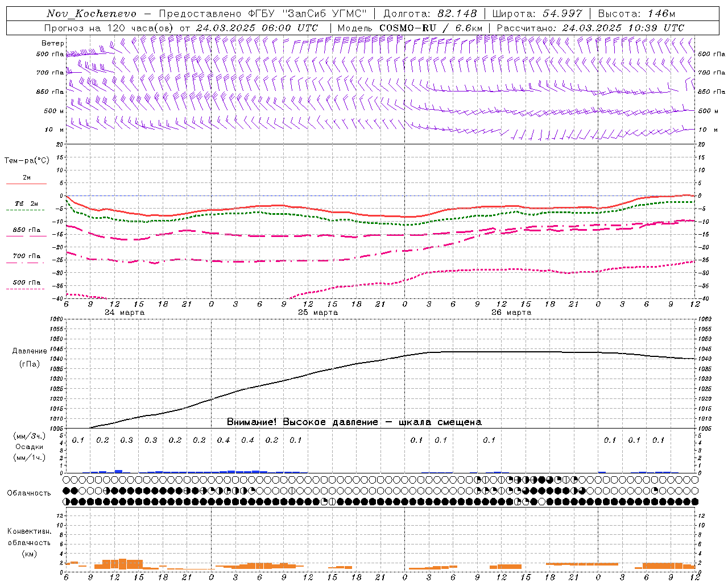Click the Конвективн. convective cloud label
Viewport: 728px width, 582px height.
tap(30, 531)
